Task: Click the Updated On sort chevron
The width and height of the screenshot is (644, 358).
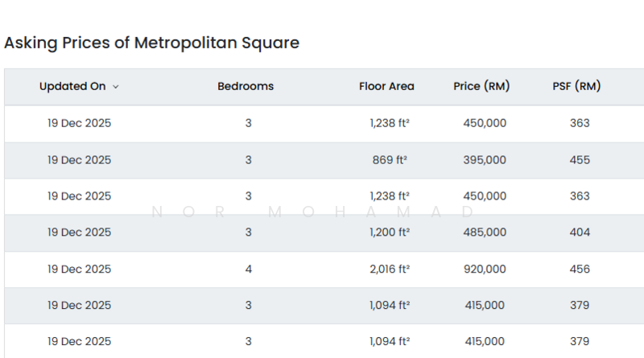Action: tap(116, 87)
